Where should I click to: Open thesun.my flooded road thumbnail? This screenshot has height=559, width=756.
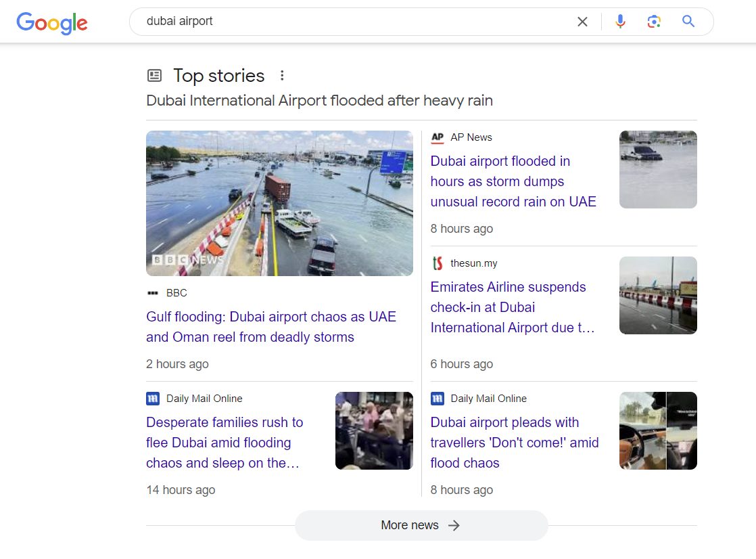(658, 296)
